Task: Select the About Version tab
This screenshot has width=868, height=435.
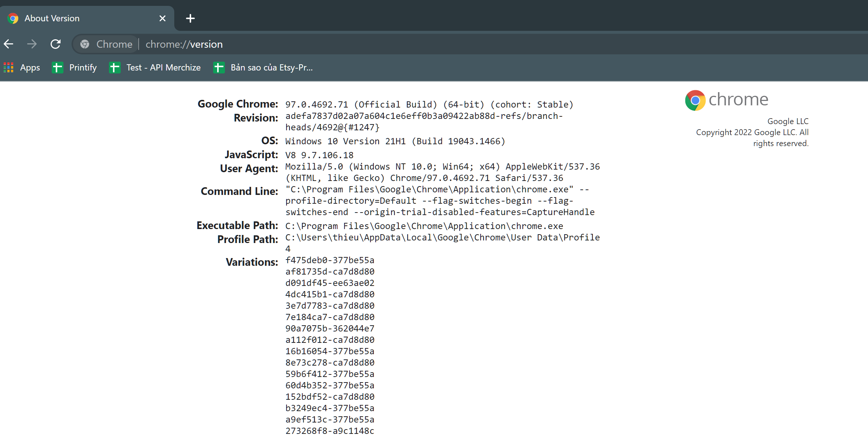Action: point(87,18)
